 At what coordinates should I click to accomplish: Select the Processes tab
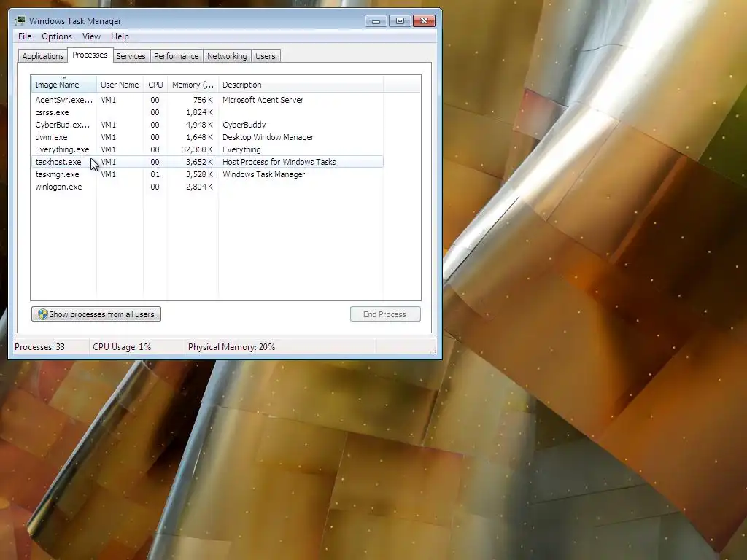point(90,55)
